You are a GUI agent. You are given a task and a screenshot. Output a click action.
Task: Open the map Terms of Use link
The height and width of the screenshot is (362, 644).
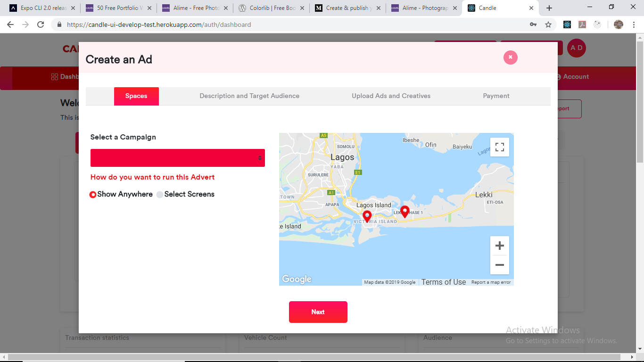443,282
